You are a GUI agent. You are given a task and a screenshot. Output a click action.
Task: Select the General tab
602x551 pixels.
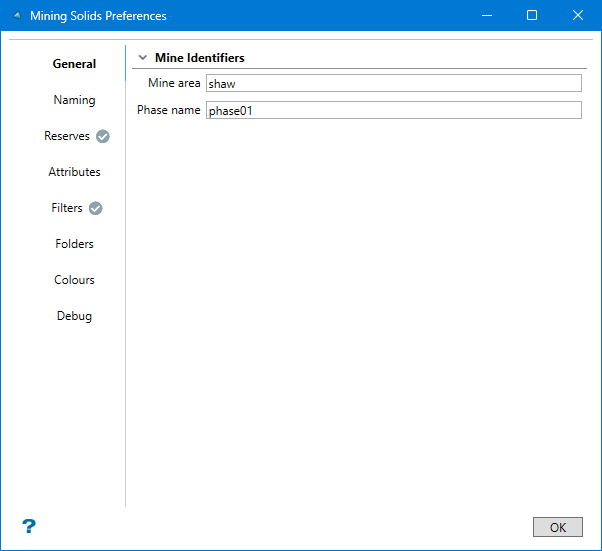(x=74, y=64)
